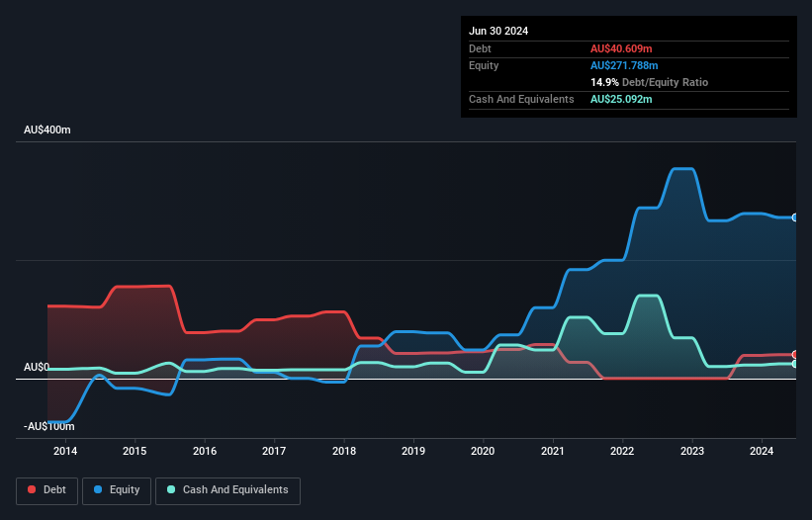The image size is (812, 520).
Task: Click the AU$271.788m equity value
Action: point(624,65)
